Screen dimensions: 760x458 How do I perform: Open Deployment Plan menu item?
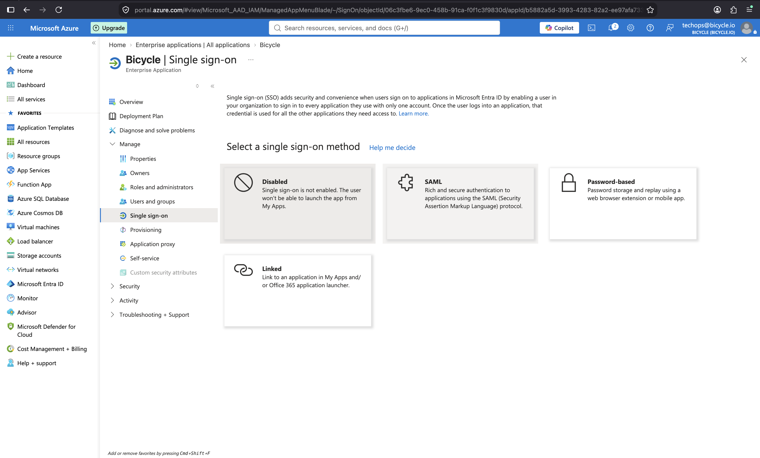[141, 116]
